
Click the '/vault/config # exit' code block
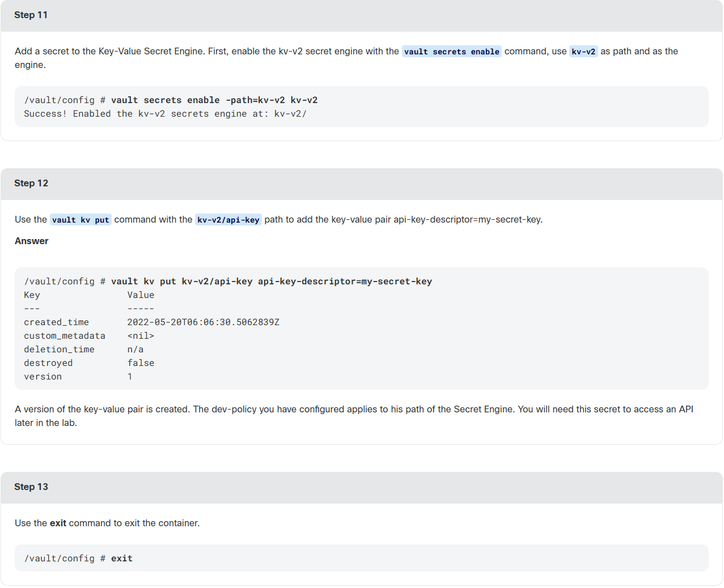pos(362,558)
